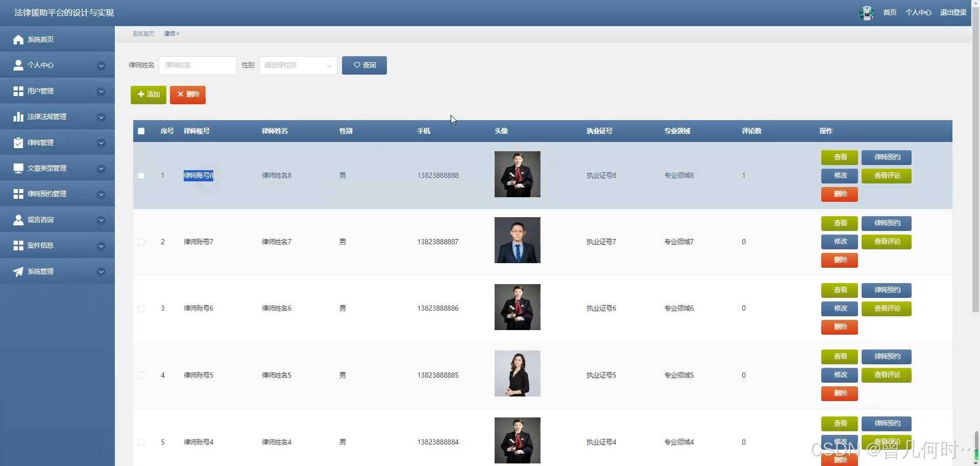Click the grid icon beside 用户管理

[18, 91]
